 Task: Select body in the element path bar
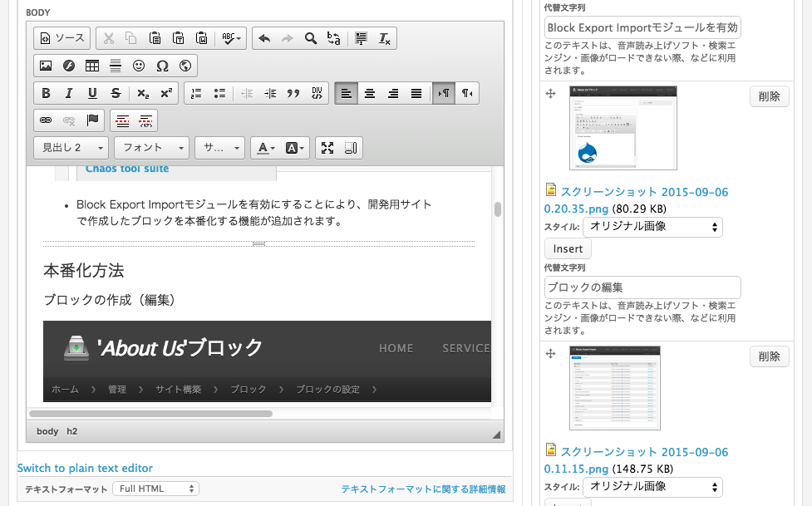click(47, 431)
